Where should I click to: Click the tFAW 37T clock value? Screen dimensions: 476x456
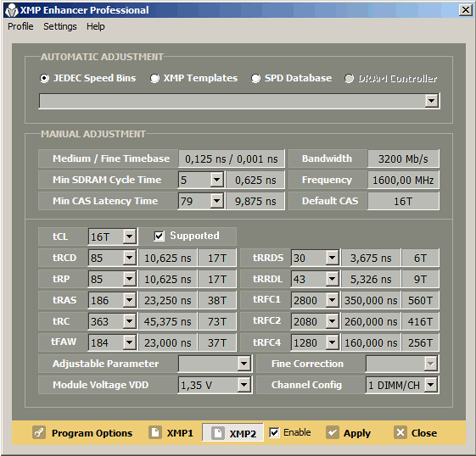(x=217, y=342)
